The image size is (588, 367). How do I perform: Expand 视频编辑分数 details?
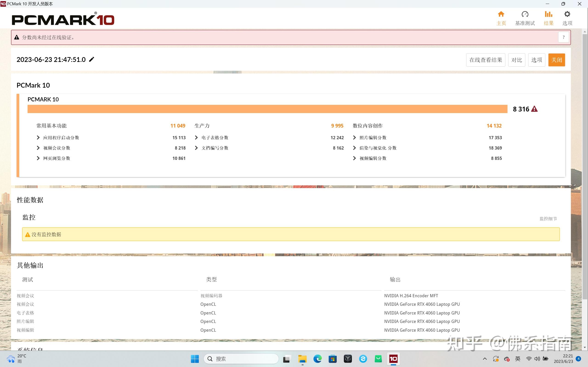354,158
